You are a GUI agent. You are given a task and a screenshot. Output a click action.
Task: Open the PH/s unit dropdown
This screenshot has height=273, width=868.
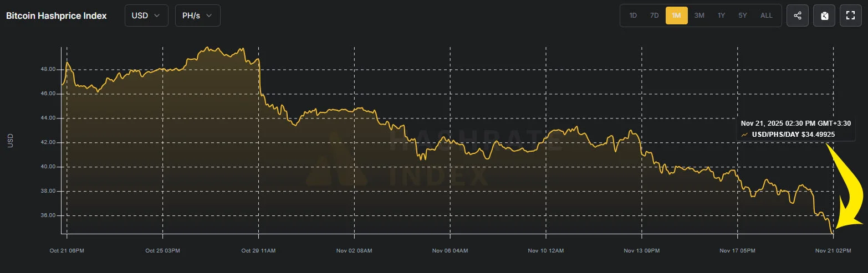coord(197,16)
